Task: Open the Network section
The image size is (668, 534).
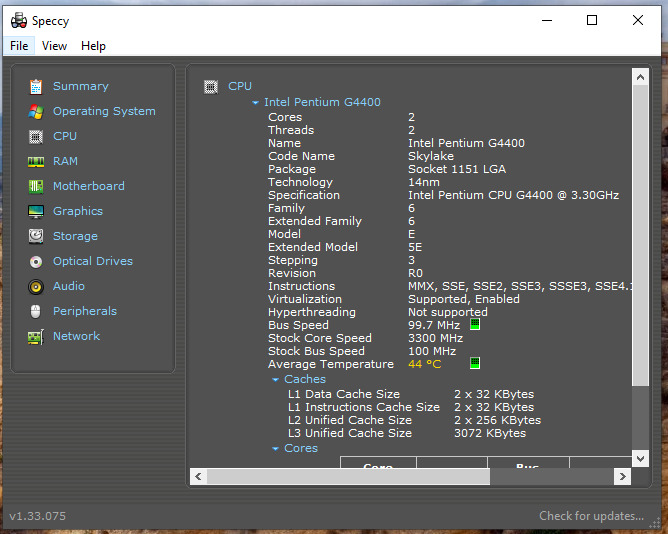Action: [x=76, y=336]
